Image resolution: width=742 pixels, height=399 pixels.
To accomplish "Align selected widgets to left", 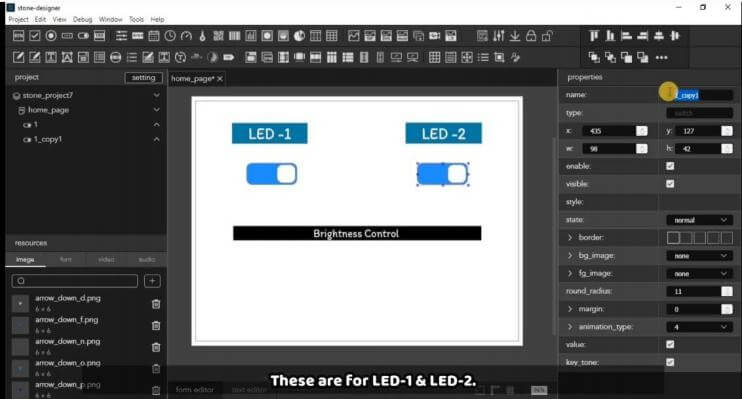I will click(627, 36).
